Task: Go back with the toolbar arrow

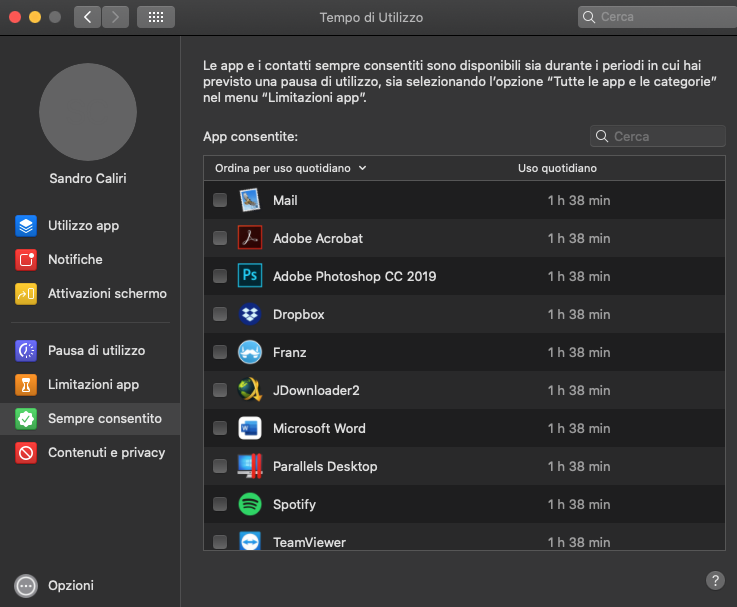Action: (87, 17)
